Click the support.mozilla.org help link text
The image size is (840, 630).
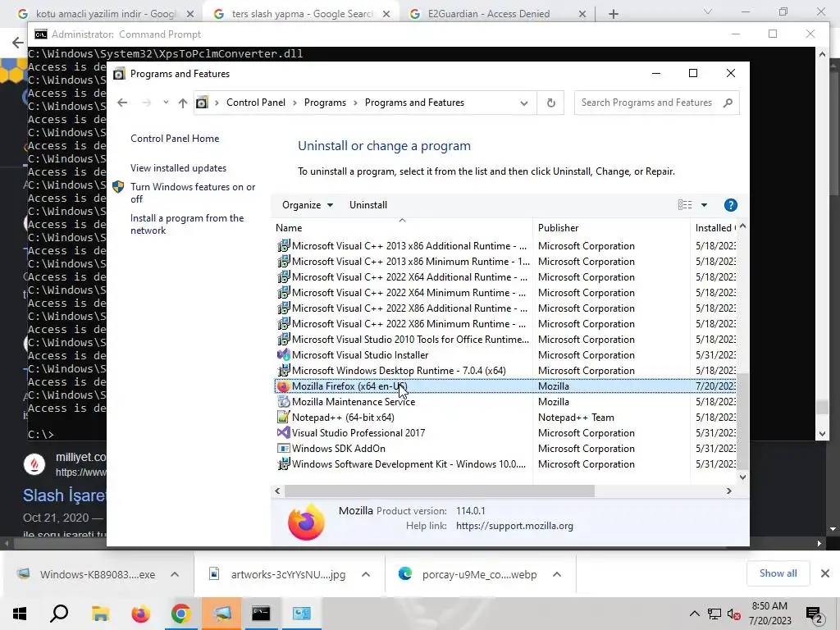pos(515,526)
